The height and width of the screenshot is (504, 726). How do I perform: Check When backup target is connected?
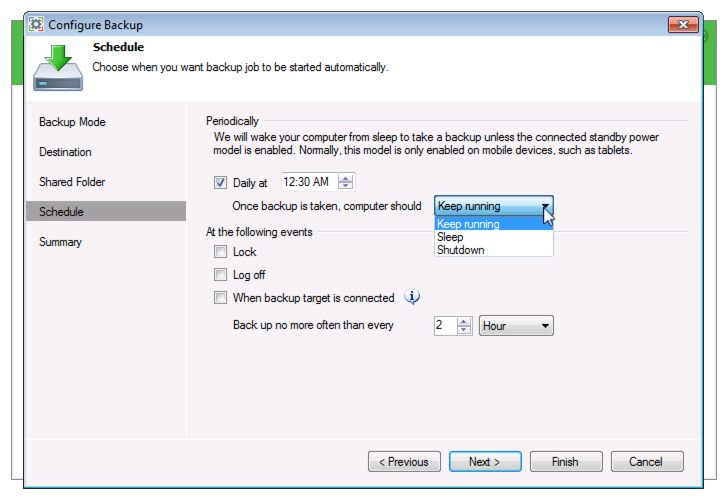pyautogui.click(x=220, y=297)
